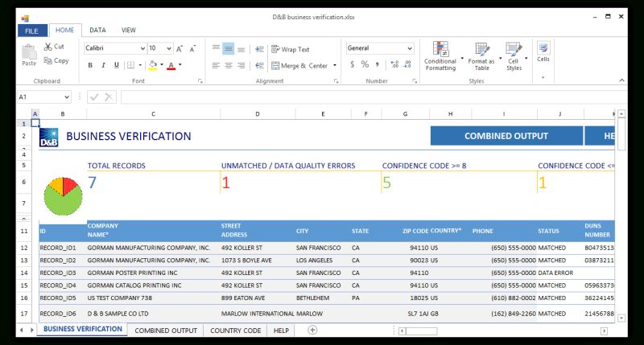This screenshot has width=644, height=345.
Task: Toggle bottom vertical alignment
Action: pos(241,49)
